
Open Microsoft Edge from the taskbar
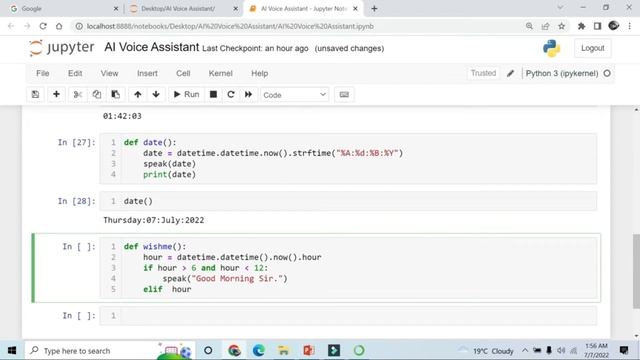click(259, 351)
